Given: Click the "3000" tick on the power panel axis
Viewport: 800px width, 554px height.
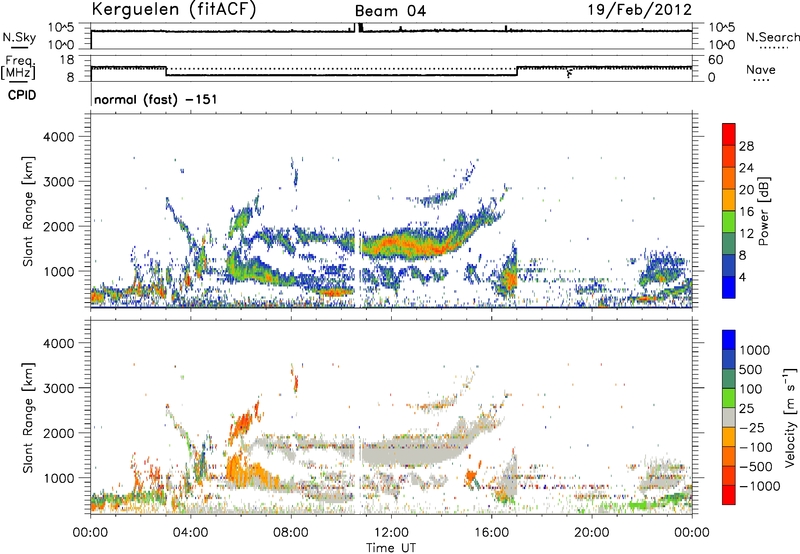Looking at the screenshot, I should (x=58, y=182).
